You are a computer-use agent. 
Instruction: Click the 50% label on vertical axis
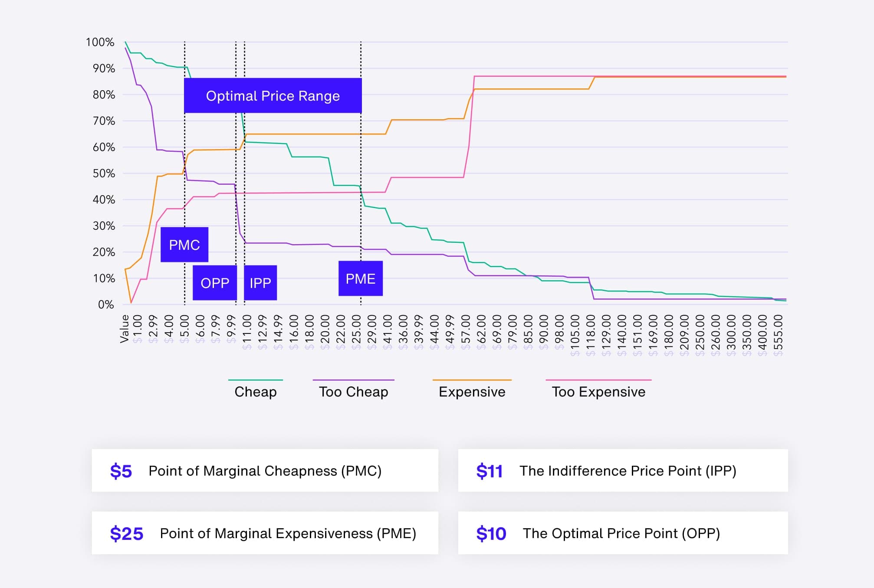[104, 173]
